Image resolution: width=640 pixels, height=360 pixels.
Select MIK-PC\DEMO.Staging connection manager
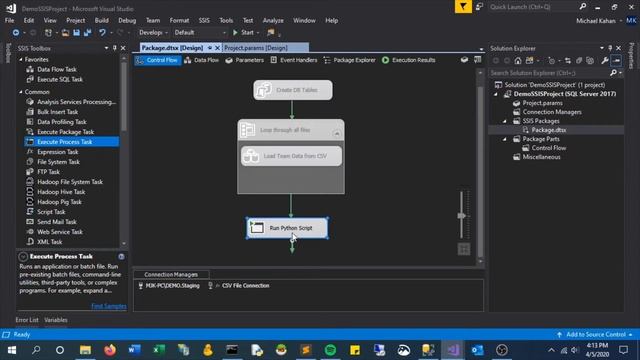(x=169, y=286)
